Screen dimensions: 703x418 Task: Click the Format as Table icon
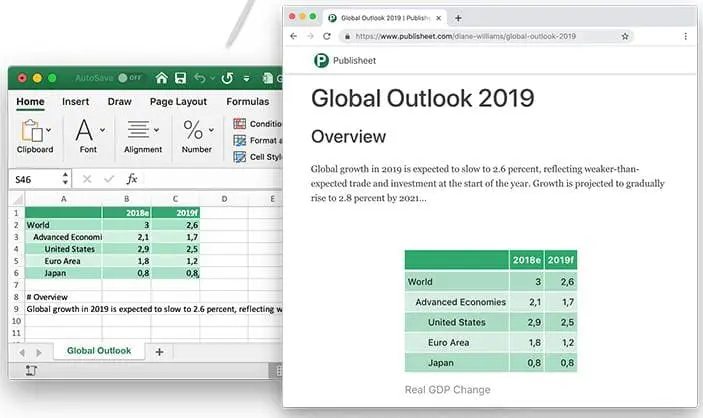pyautogui.click(x=239, y=140)
